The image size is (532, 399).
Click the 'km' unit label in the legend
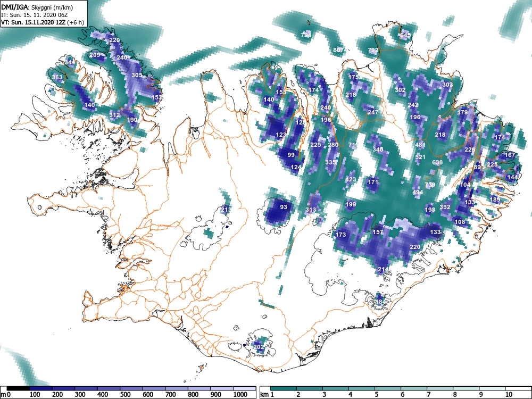(265, 394)
